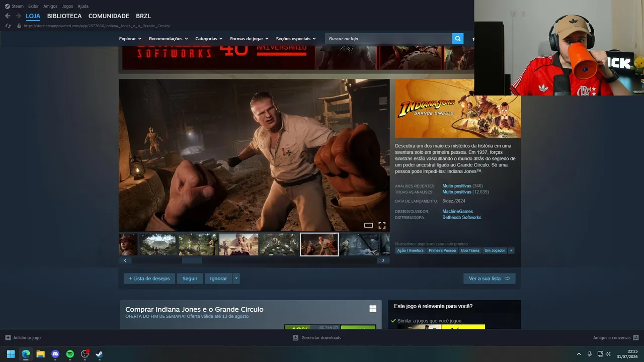Open the Jogos menu
This screenshot has height=362, width=644.
67,6
